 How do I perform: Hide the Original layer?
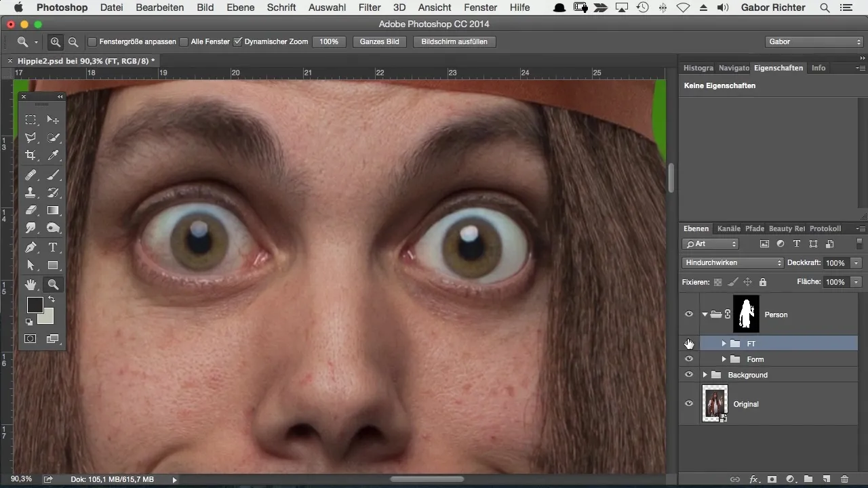(689, 404)
